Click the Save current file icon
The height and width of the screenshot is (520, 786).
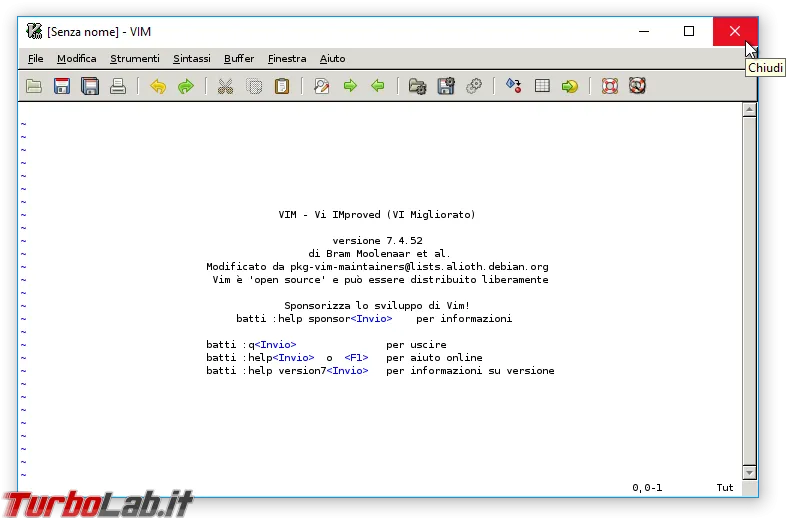pyautogui.click(x=62, y=86)
